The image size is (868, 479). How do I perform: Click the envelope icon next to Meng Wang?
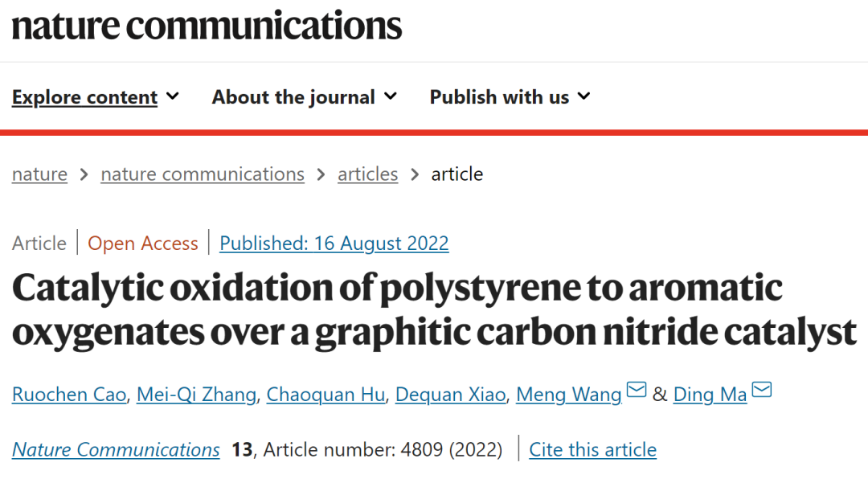point(636,390)
